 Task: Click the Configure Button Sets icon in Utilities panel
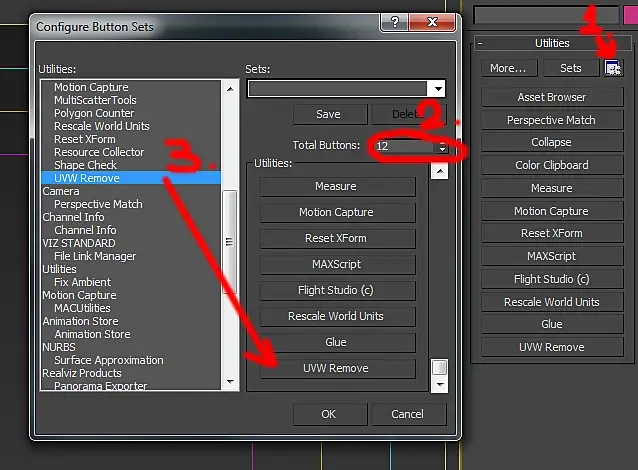click(x=613, y=68)
